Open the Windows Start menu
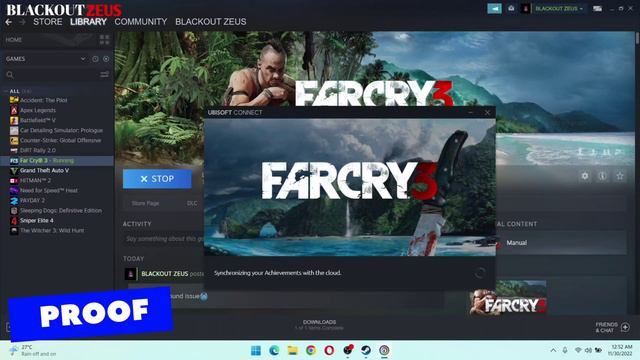This screenshot has height=360, width=640. pos(256,350)
